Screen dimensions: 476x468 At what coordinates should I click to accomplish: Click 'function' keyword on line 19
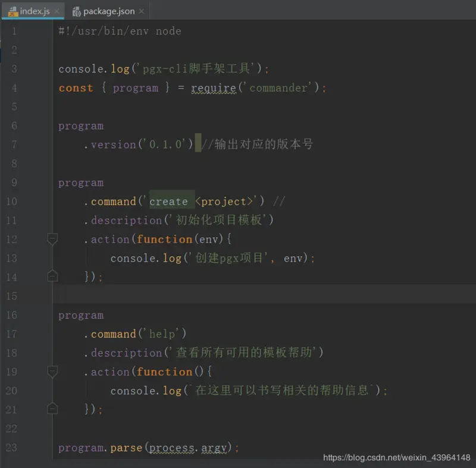tap(164, 372)
